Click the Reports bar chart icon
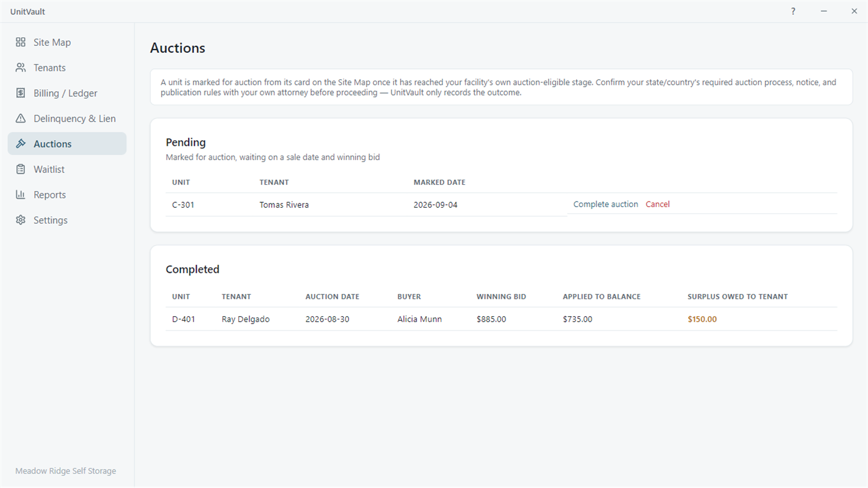 click(x=20, y=195)
